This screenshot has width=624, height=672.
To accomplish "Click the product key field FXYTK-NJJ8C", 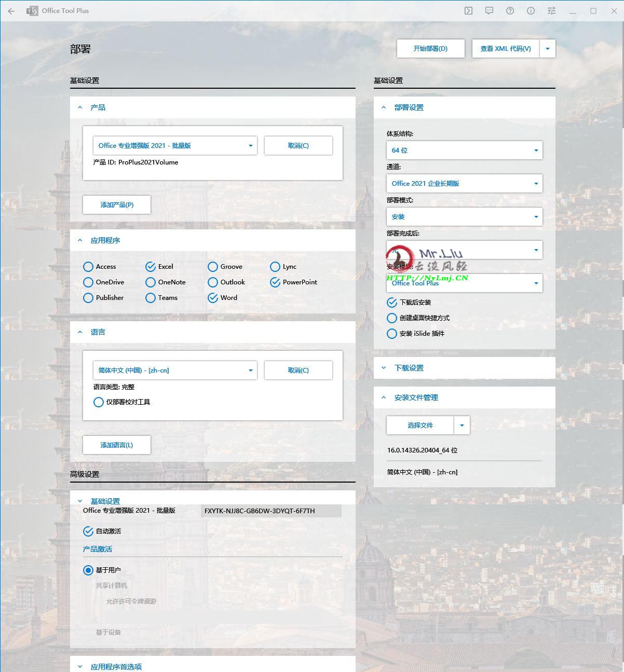I will [x=271, y=511].
